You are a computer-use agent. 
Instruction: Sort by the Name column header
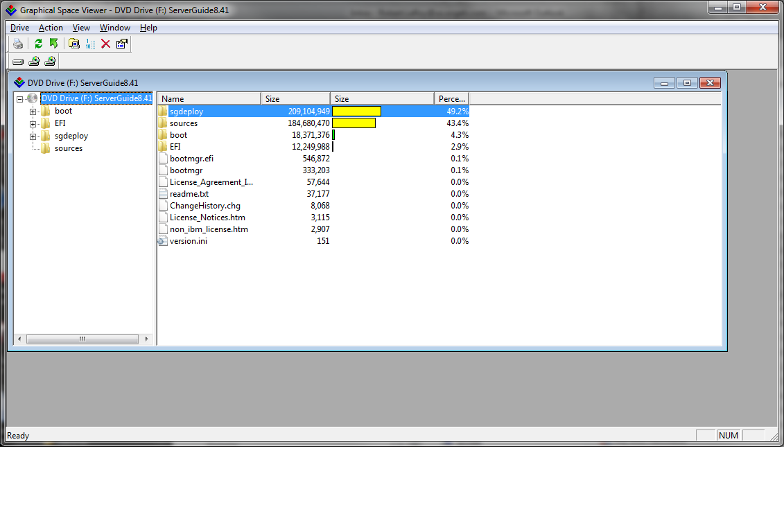pos(209,99)
